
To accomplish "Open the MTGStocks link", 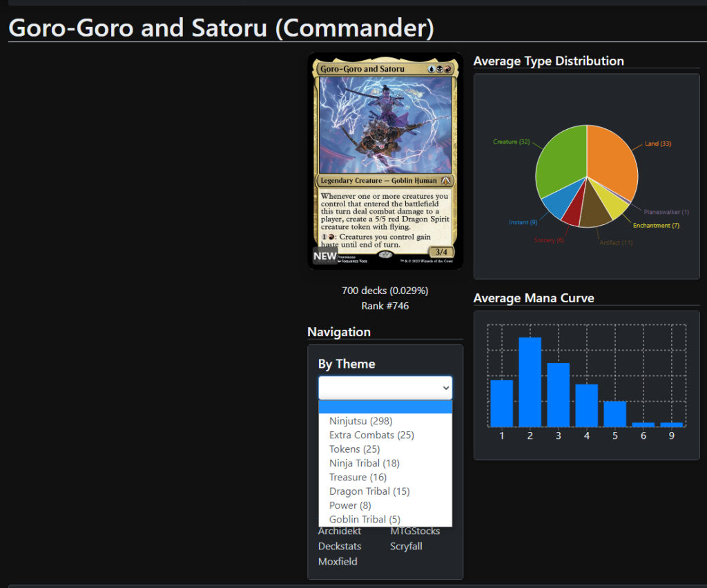I will 415,531.
